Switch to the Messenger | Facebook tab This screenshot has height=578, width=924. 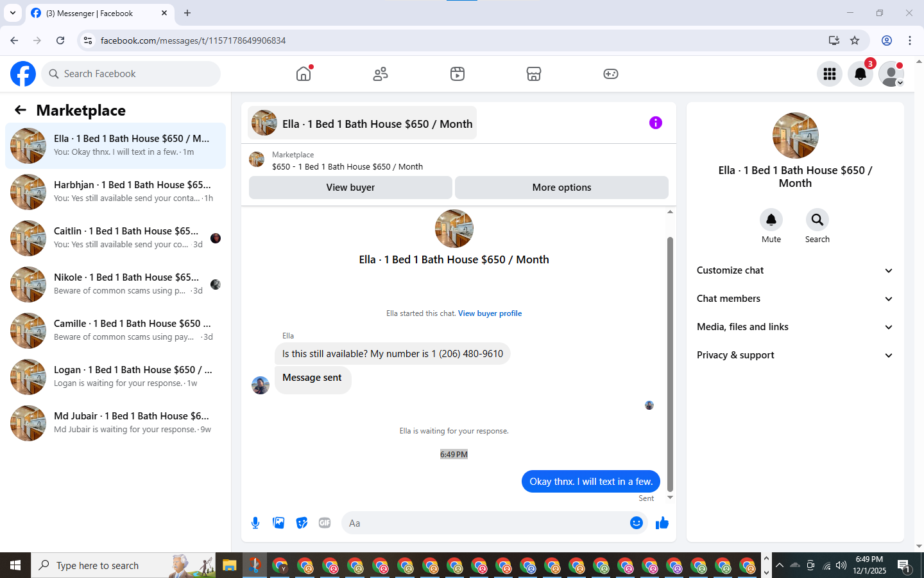pos(99,13)
